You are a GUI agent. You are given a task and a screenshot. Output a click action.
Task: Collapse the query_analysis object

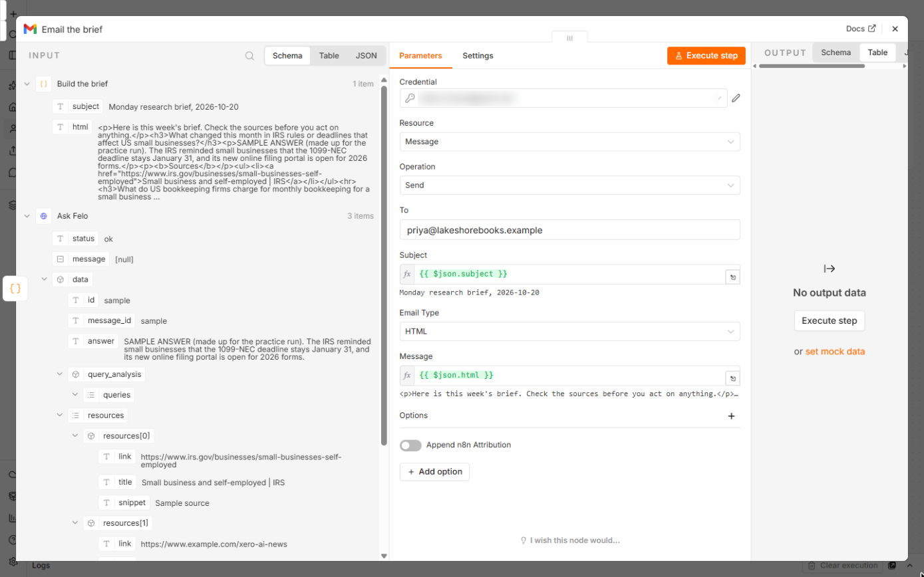[60, 374]
